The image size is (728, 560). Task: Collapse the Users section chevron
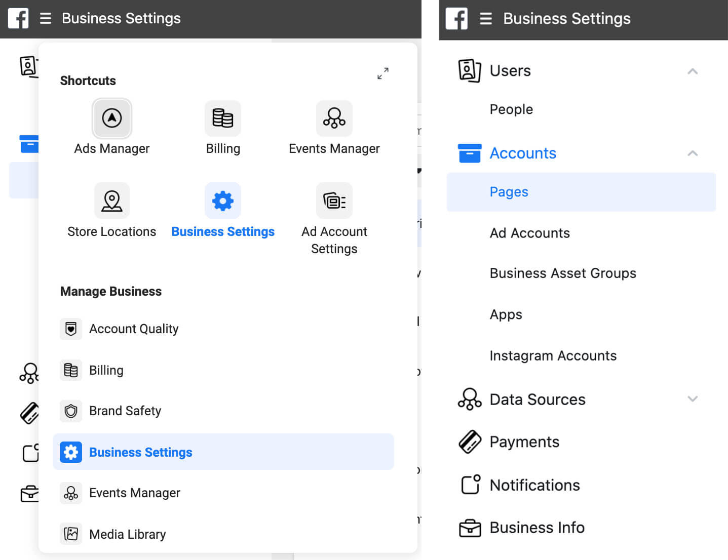pos(693,71)
